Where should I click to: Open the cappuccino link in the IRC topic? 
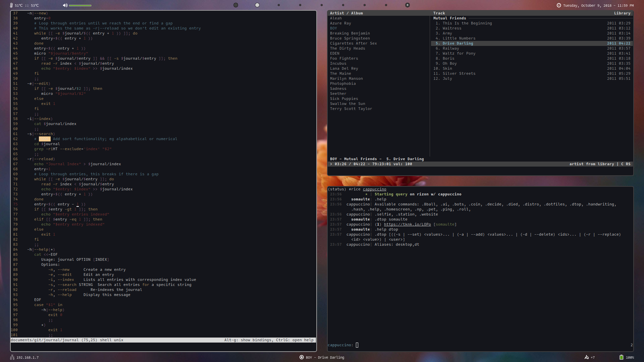pos(374,189)
